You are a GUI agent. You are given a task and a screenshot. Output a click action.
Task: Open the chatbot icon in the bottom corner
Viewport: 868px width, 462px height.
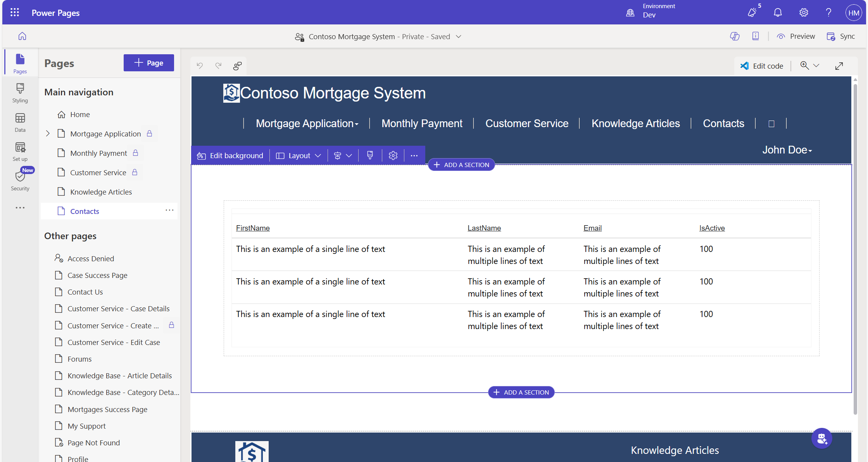pos(821,438)
